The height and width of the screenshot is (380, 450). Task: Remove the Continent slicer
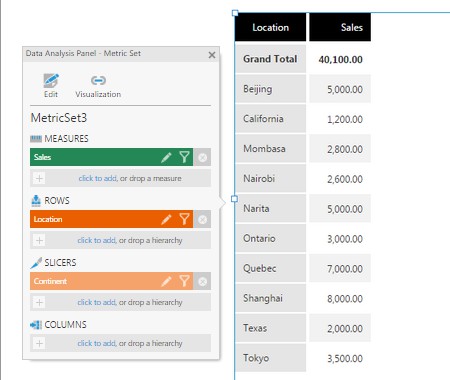click(202, 281)
